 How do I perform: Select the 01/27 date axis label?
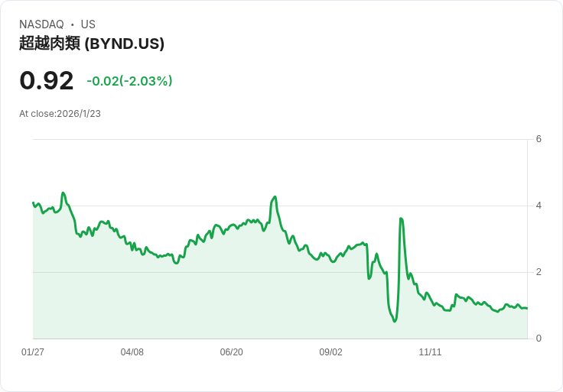point(33,352)
